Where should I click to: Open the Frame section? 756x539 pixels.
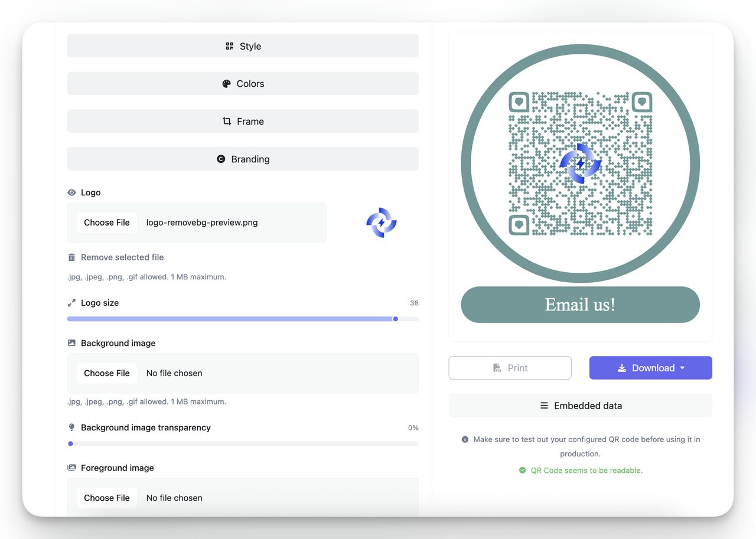pos(243,122)
